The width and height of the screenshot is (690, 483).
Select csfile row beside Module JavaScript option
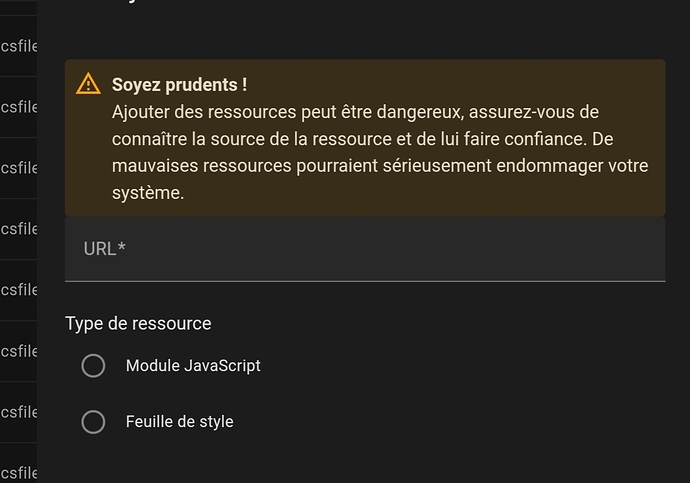tap(18, 351)
